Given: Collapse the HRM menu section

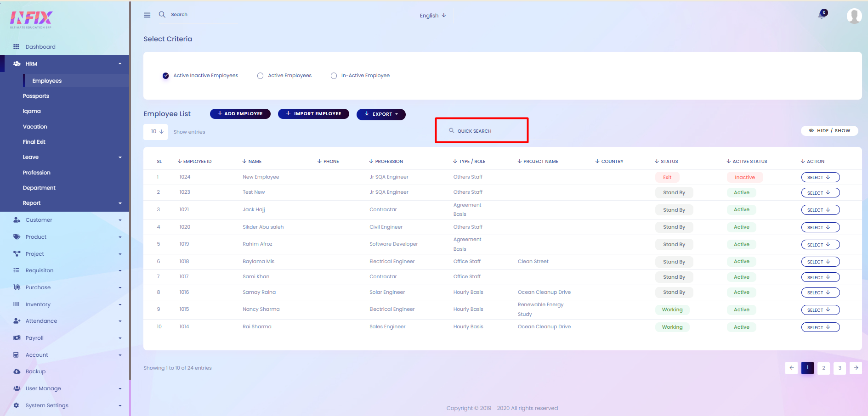Looking at the screenshot, I should [120, 64].
